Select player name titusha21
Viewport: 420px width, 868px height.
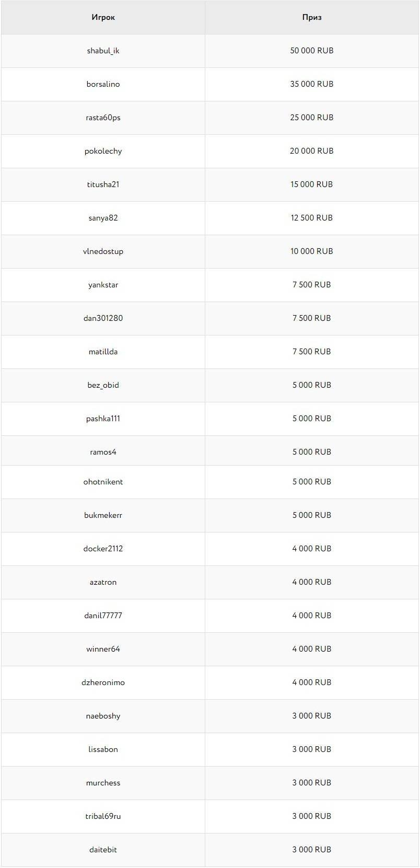[103, 184]
